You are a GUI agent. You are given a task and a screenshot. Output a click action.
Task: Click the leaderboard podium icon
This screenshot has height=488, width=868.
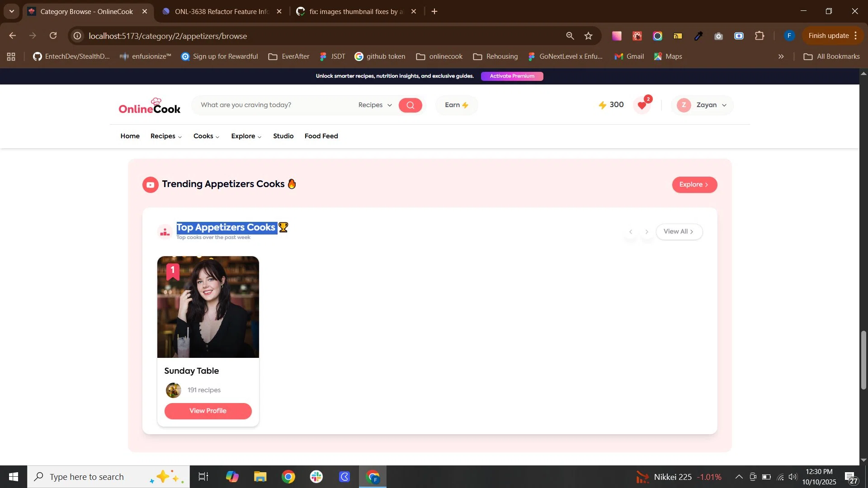tap(165, 232)
